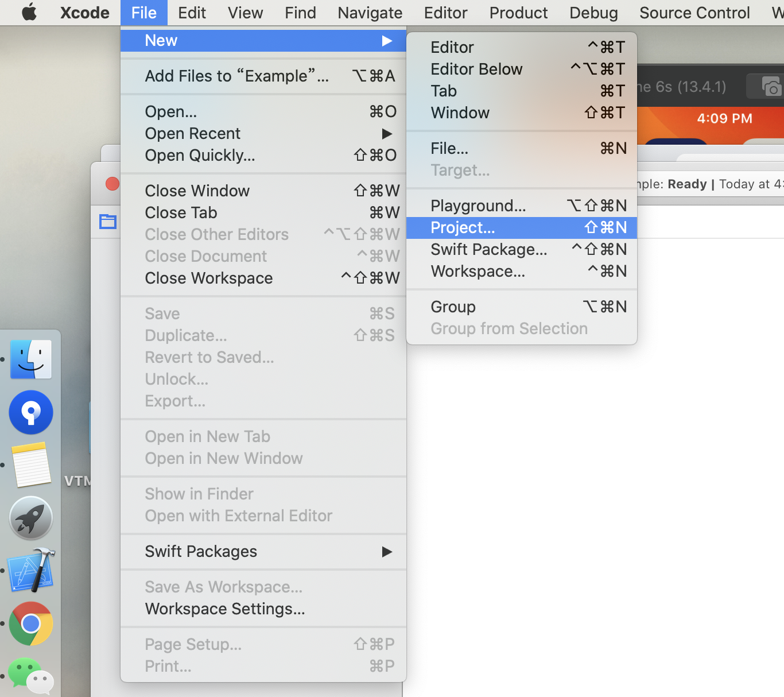This screenshot has width=784, height=697.
Task: Open the Editor menu in menu bar
Action: click(446, 13)
